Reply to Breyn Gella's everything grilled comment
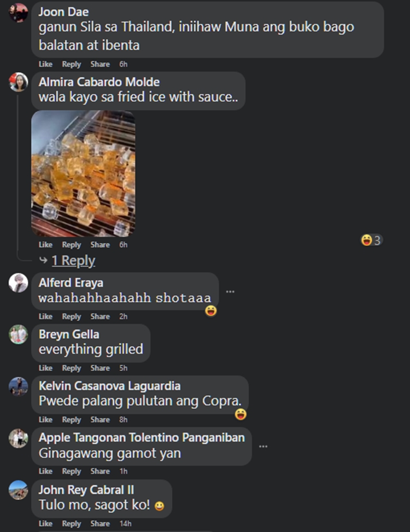The width and height of the screenshot is (410, 532). 72,368
